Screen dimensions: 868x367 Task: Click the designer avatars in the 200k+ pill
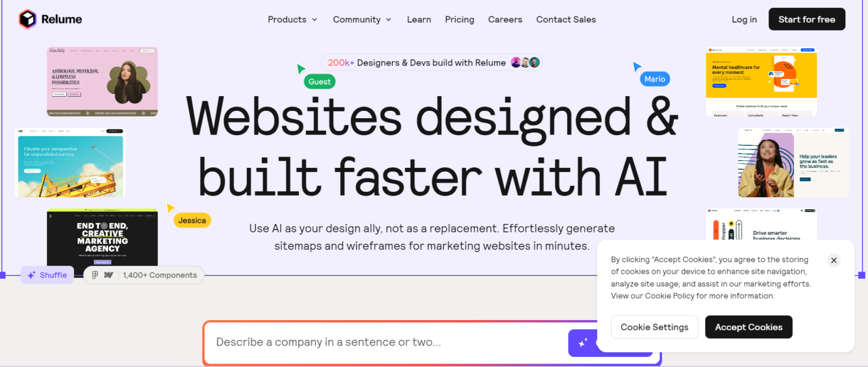[525, 62]
